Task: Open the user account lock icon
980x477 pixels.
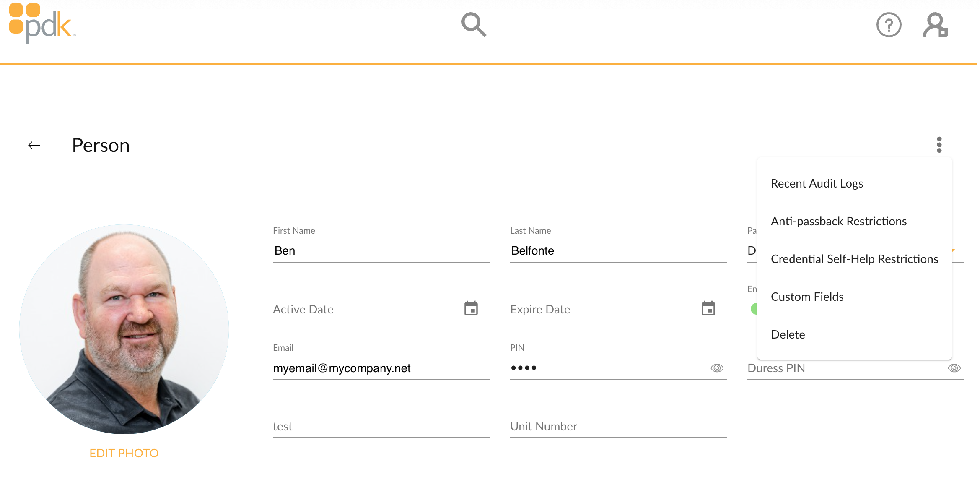Action: pos(935,25)
